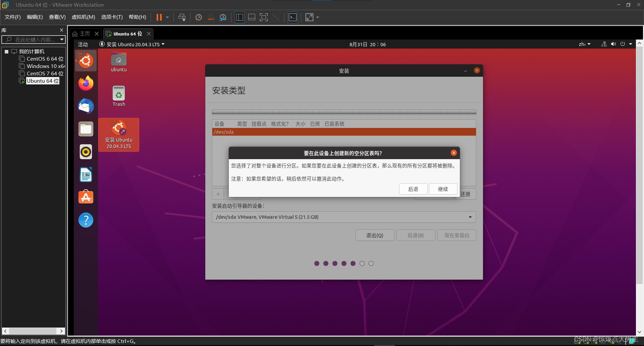
Task: Close the 主页 tab
Action: click(x=97, y=34)
